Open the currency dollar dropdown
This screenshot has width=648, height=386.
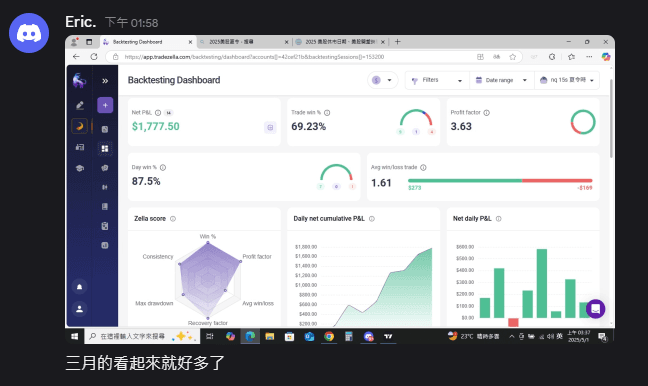pos(382,80)
